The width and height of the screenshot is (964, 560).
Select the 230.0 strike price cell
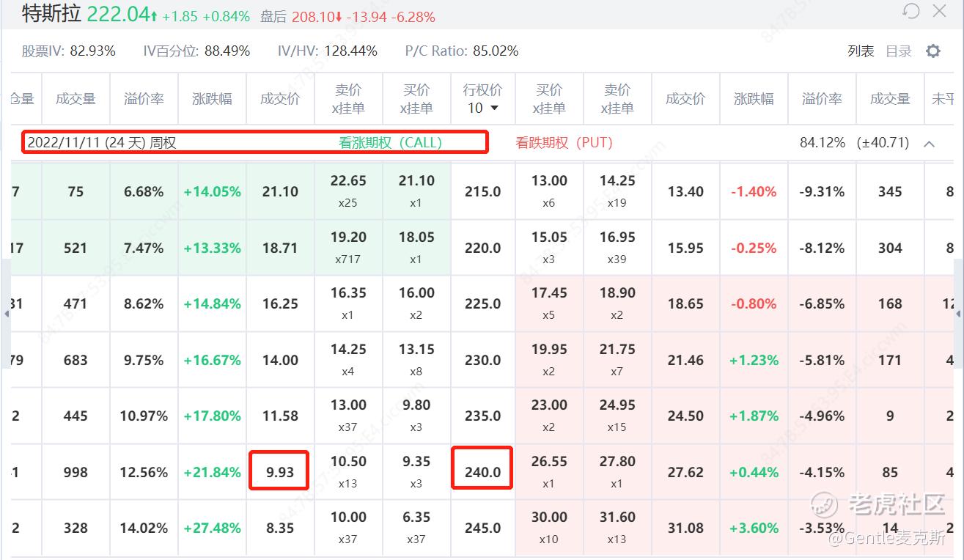[x=483, y=361]
